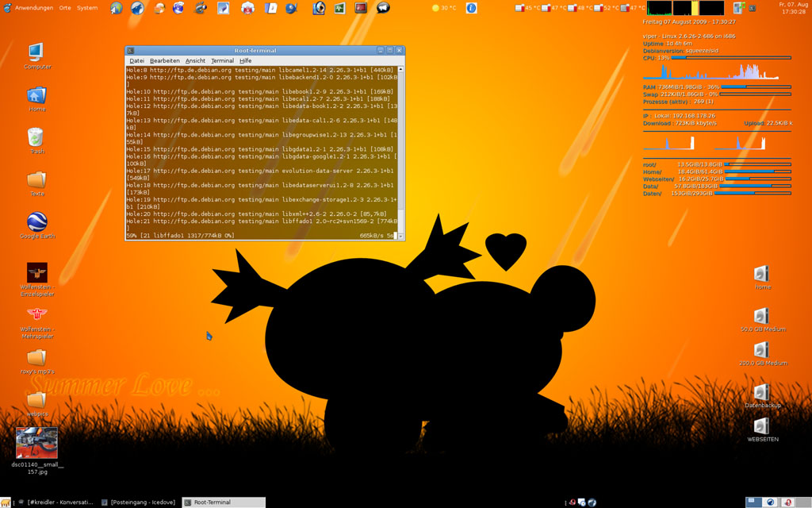Click the terminal's vertical scrollbar

coord(400,143)
